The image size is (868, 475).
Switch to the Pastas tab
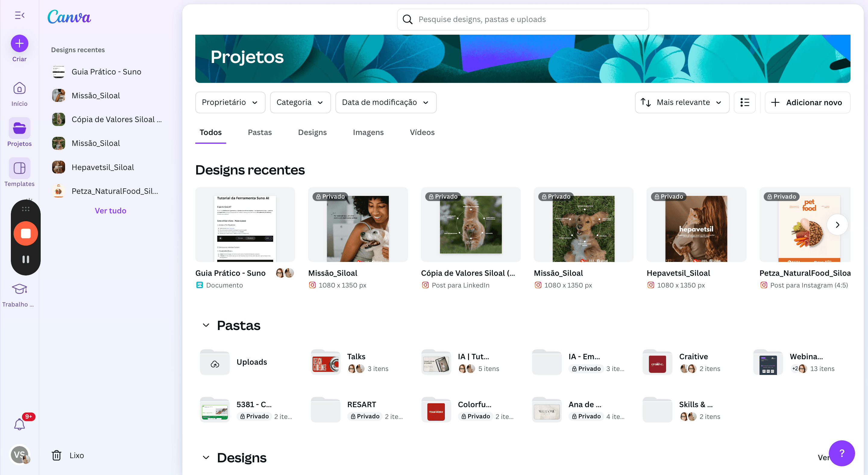[260, 132]
